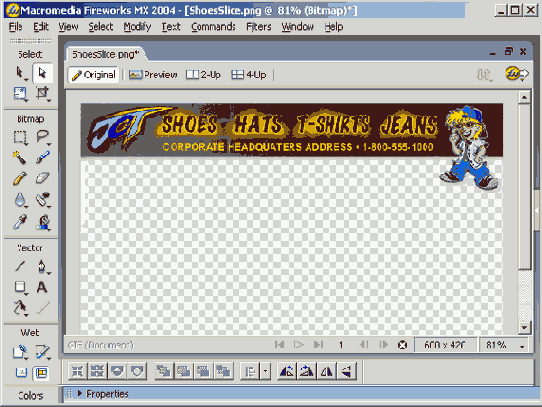Activate the Eraser tool

tap(42, 179)
